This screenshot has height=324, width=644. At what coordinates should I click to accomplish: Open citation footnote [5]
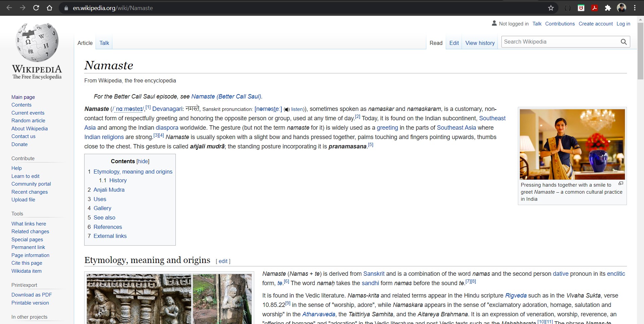(x=371, y=145)
